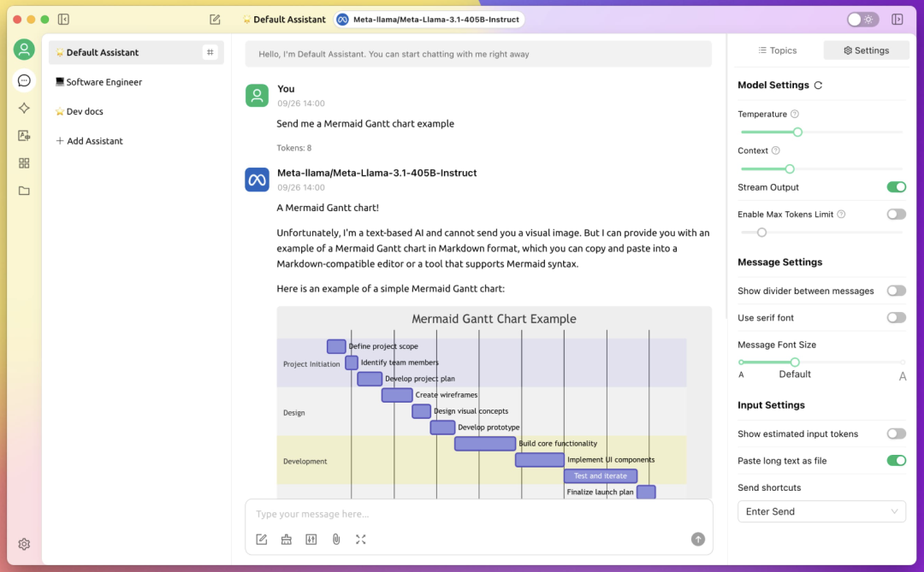Click the new topic icon below input
This screenshot has width=924, height=572.
click(x=262, y=539)
